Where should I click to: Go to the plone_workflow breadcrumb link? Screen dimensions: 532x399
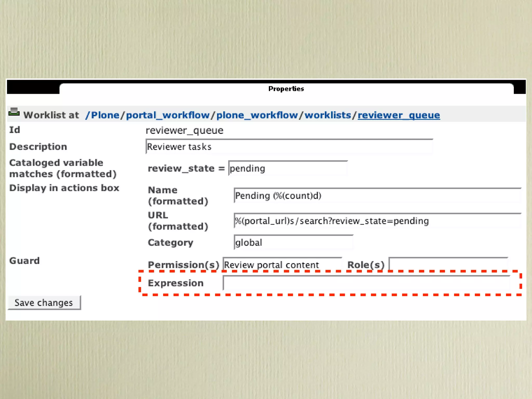[257, 115]
